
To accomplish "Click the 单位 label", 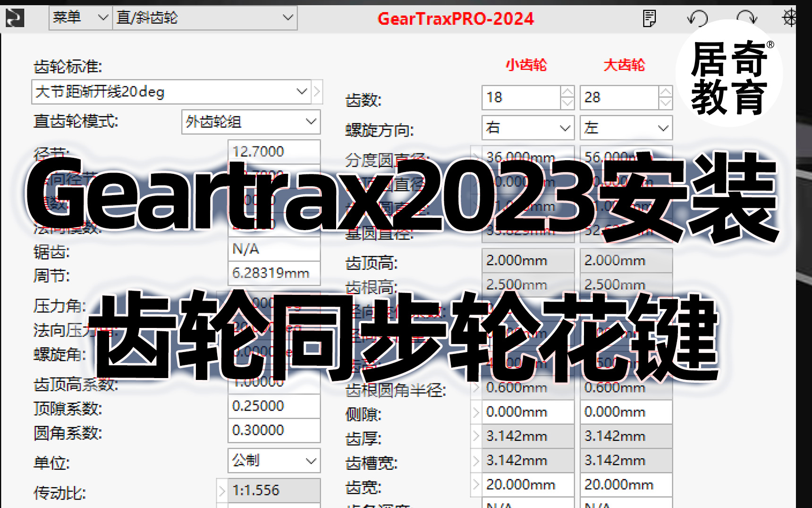I will pyautogui.click(x=52, y=463).
